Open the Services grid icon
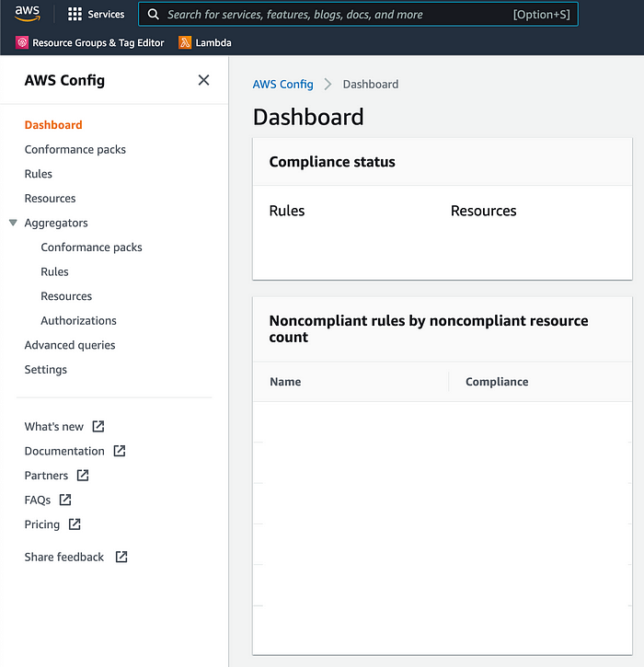This screenshot has height=667, width=644. coord(75,14)
